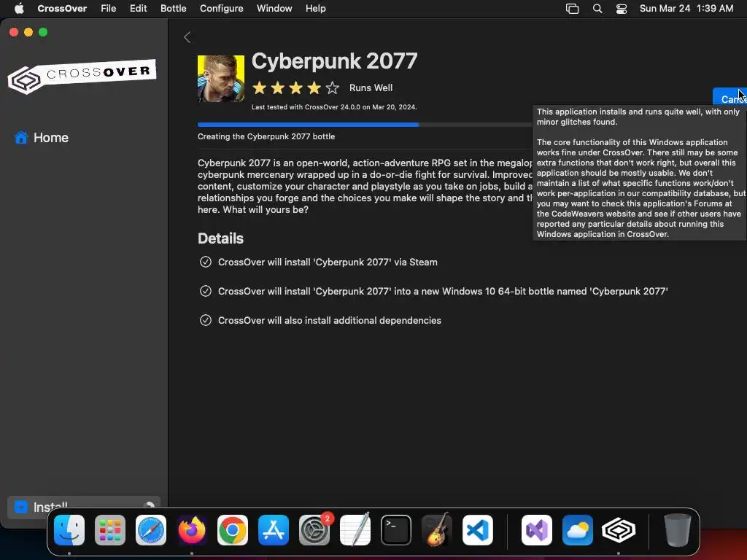Click CrossOver icon in the Dock
Screen dimensions: 747x560
tap(619, 530)
